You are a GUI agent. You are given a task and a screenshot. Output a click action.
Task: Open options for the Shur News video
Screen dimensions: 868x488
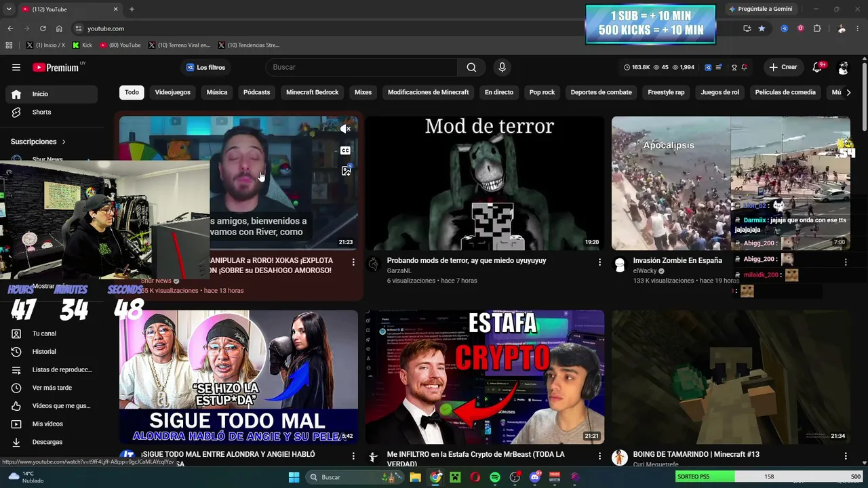point(353,262)
